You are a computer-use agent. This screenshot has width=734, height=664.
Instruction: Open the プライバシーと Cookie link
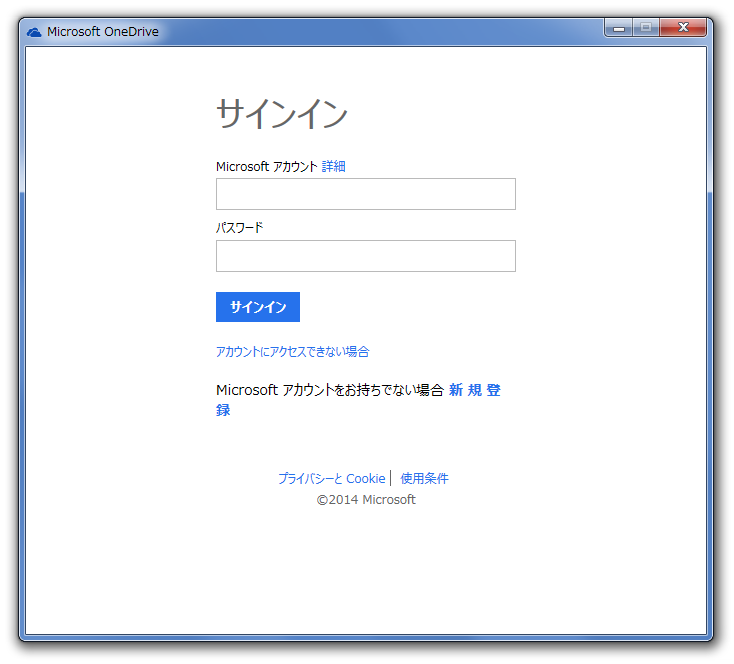click(331, 479)
